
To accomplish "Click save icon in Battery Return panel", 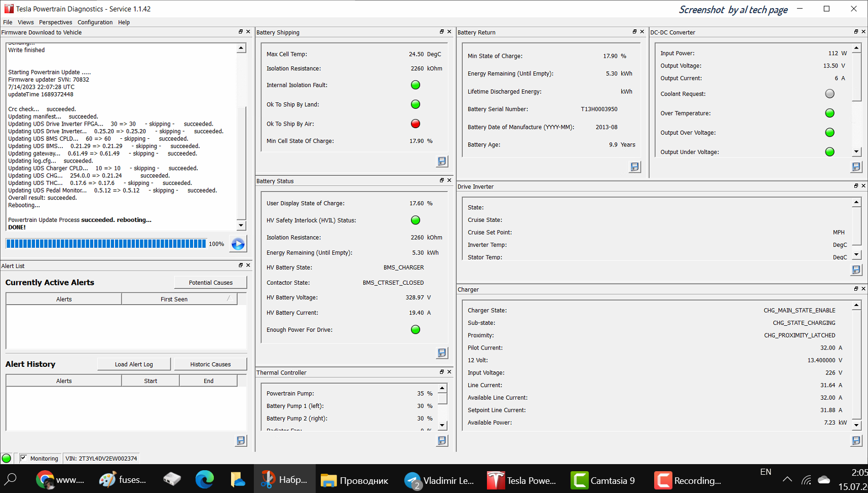I will (634, 167).
